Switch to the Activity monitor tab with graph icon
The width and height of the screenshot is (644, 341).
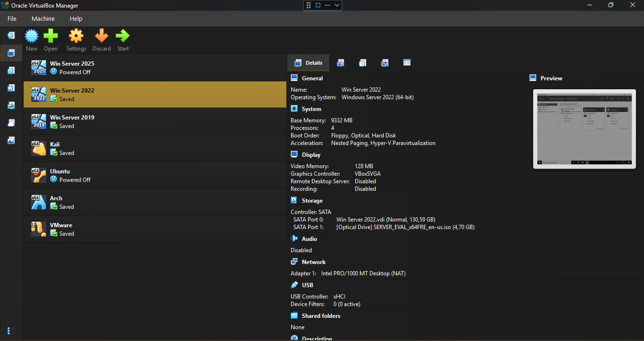385,63
